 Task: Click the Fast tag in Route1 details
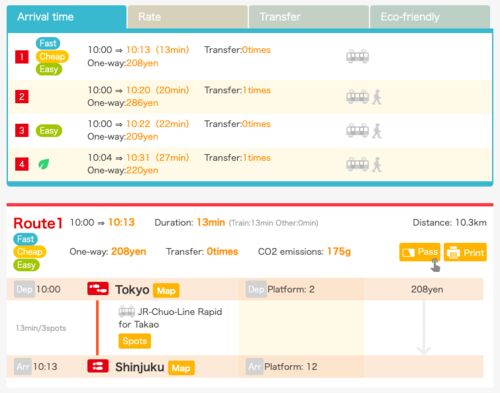(x=26, y=239)
